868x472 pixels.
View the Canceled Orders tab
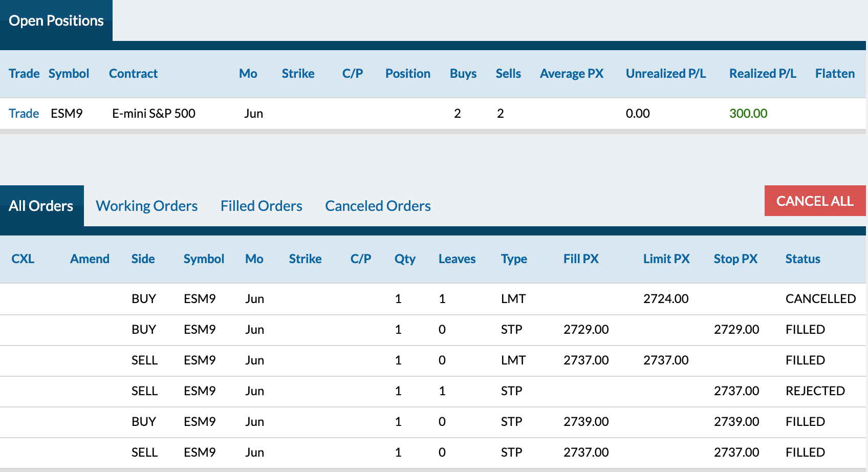pos(378,206)
